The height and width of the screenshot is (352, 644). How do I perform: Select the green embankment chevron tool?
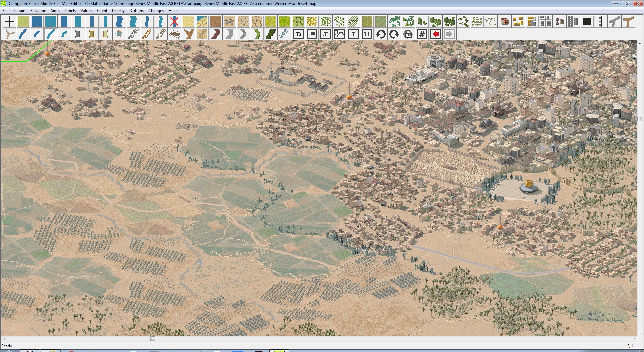(x=257, y=34)
